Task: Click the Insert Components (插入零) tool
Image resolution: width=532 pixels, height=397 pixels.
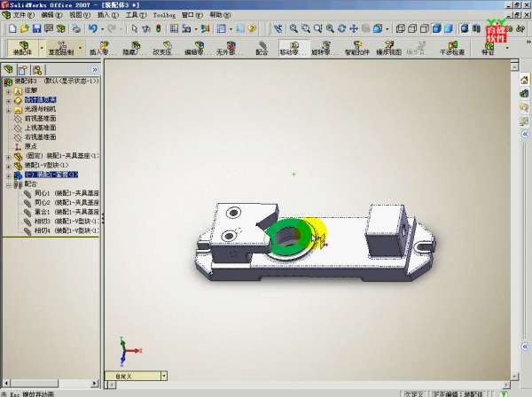Action: (105, 48)
